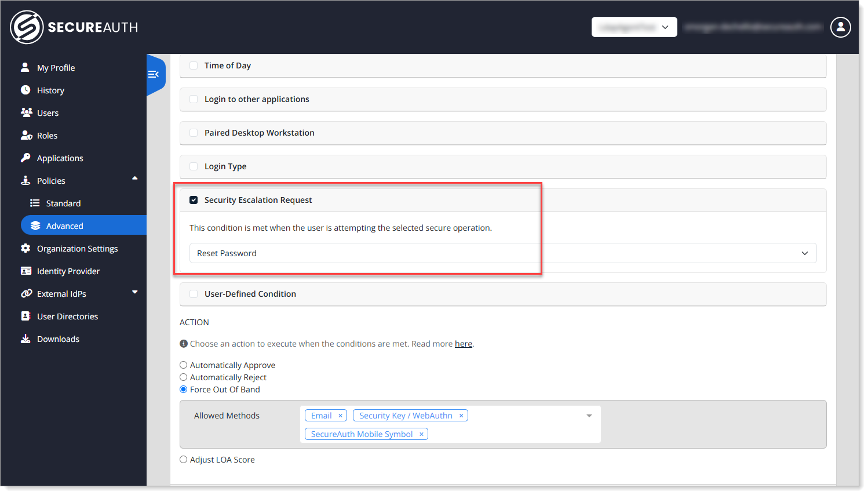Check Login to other applications condition
The image size is (868, 495).
(x=194, y=99)
